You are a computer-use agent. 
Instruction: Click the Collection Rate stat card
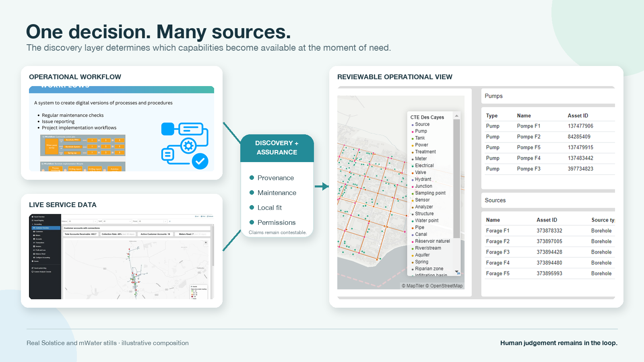click(118, 234)
